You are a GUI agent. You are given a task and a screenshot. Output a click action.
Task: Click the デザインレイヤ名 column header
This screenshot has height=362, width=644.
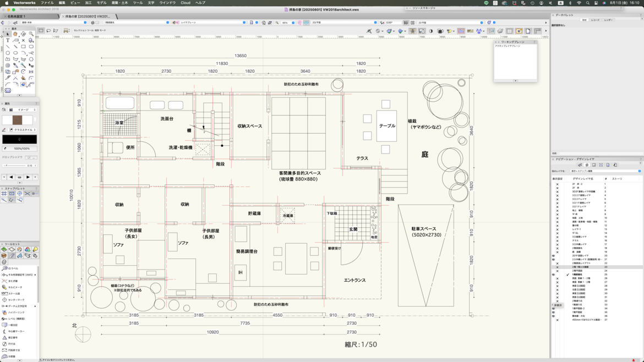582,179
